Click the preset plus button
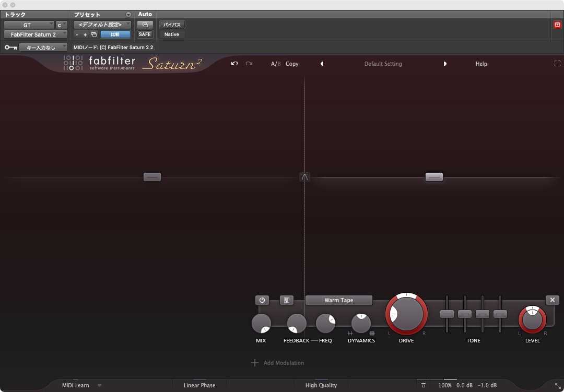The height and width of the screenshot is (392, 564). tap(85, 34)
